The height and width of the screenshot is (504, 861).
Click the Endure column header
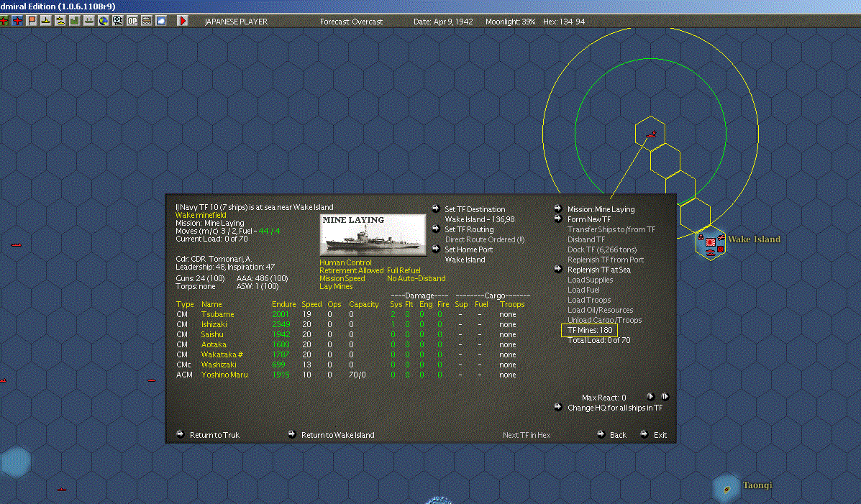coord(284,304)
